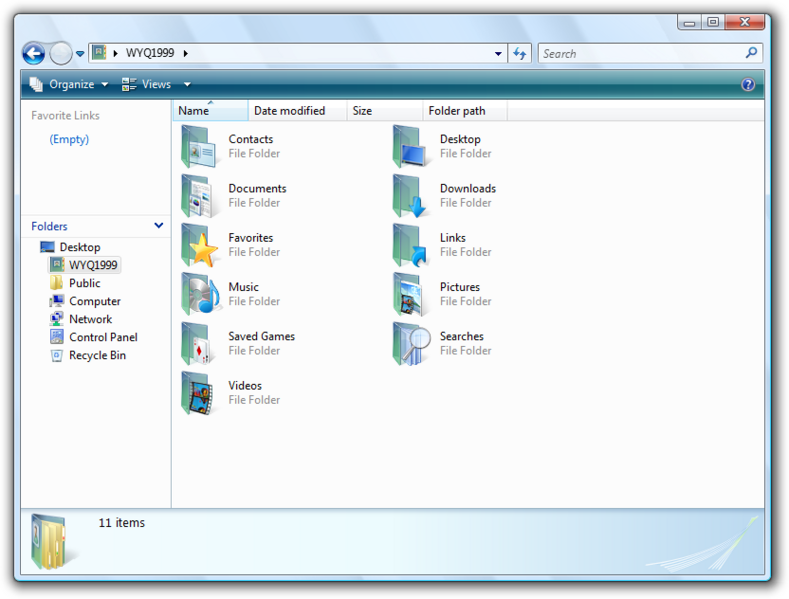Open the Videos folder icon
The height and width of the screenshot is (599, 789).
200,393
